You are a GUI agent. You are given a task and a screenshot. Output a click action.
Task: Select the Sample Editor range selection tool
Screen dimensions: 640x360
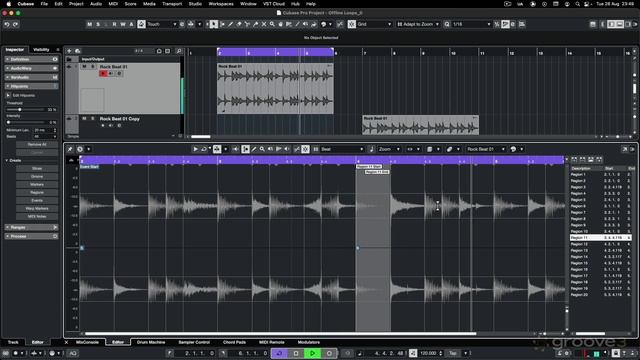click(x=245, y=149)
